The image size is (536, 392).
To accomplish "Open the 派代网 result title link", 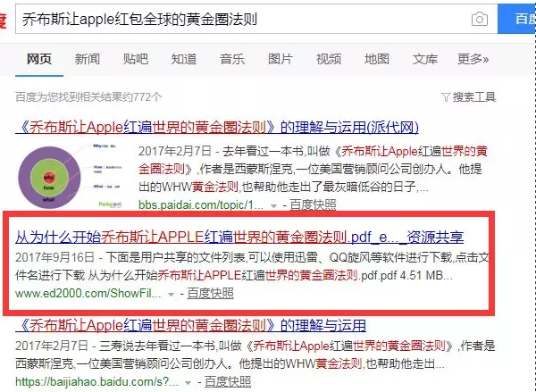I will pos(217,128).
